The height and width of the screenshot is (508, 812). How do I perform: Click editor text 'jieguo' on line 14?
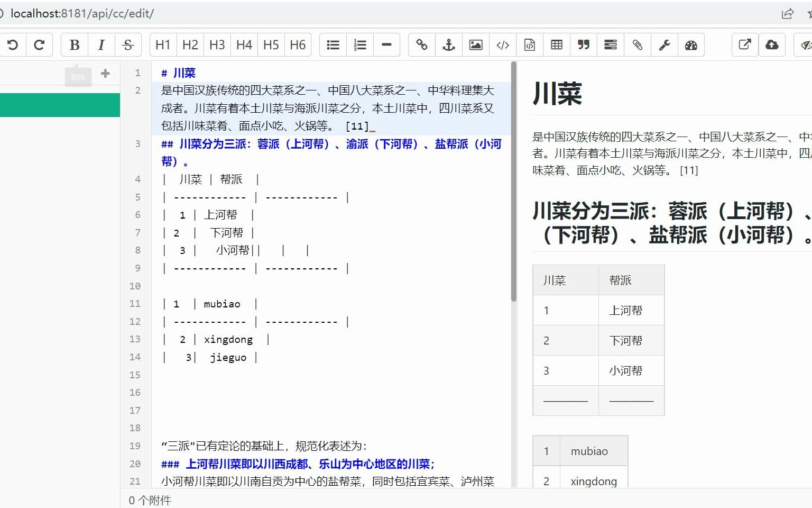click(x=228, y=357)
